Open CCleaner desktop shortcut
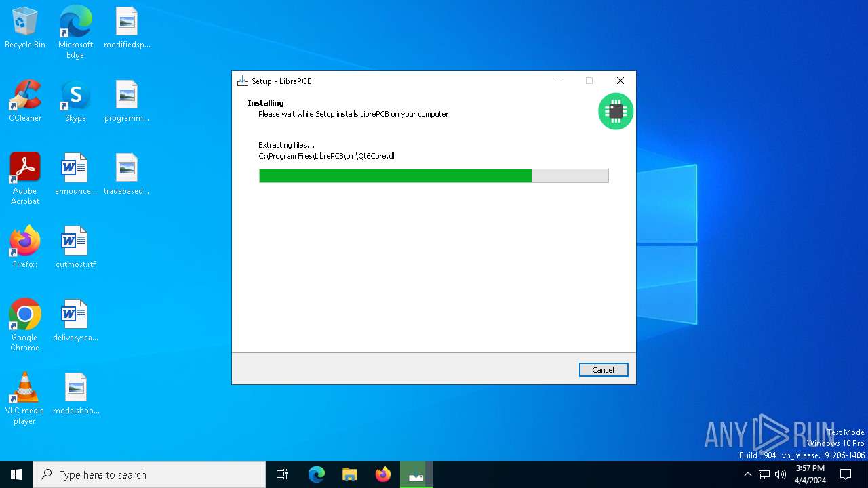This screenshot has width=868, height=488. pos(25,102)
